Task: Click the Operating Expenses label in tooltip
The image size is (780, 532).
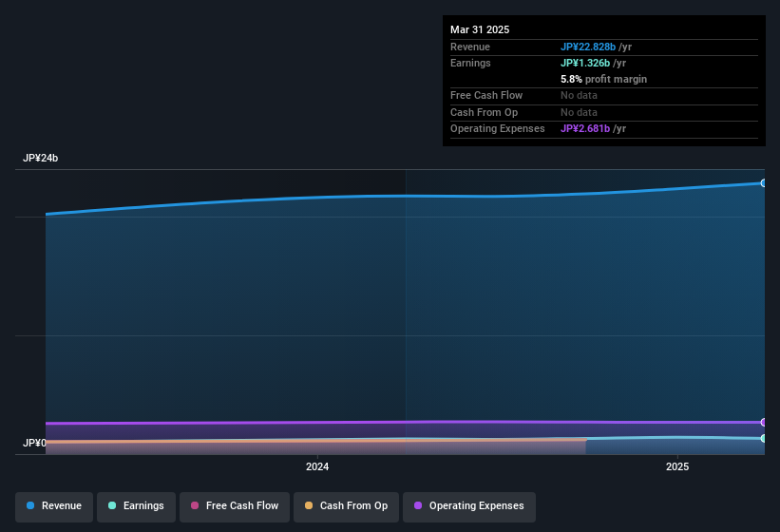Action: point(498,129)
